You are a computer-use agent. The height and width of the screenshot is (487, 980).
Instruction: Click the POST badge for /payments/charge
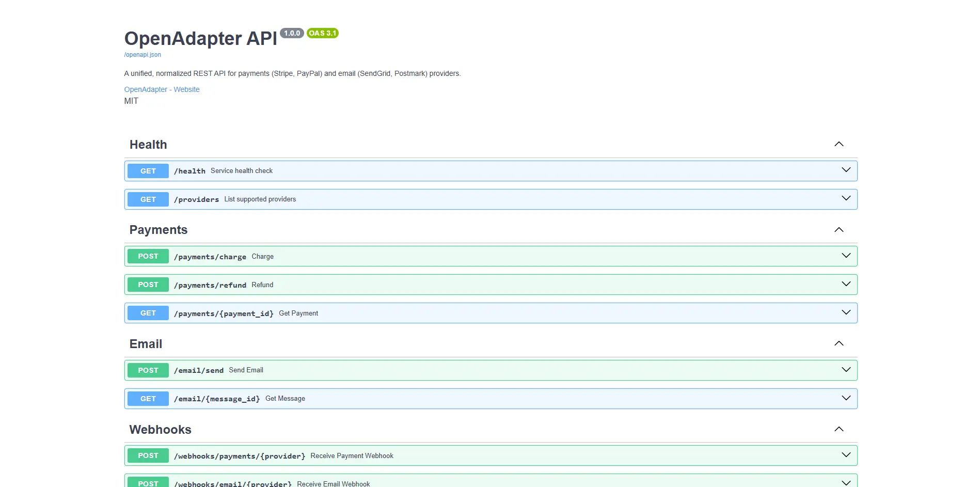pyautogui.click(x=148, y=256)
